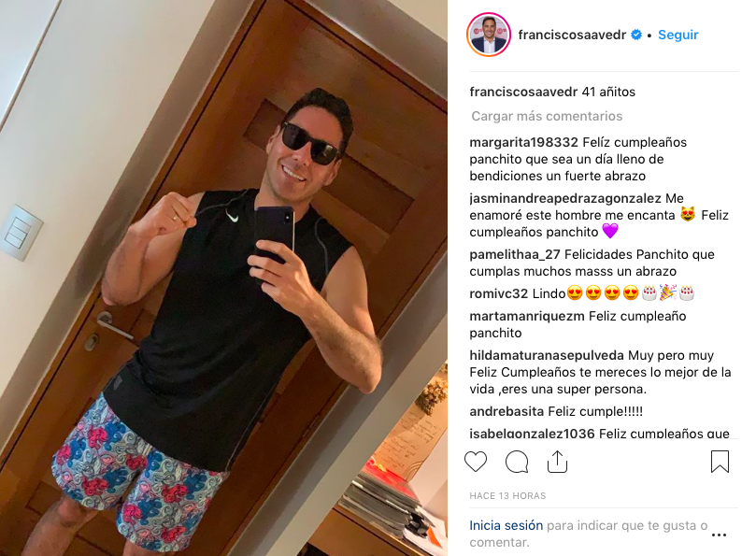Open franciscosaavedr username in the header
This screenshot has height=556, width=756.
click(x=572, y=35)
